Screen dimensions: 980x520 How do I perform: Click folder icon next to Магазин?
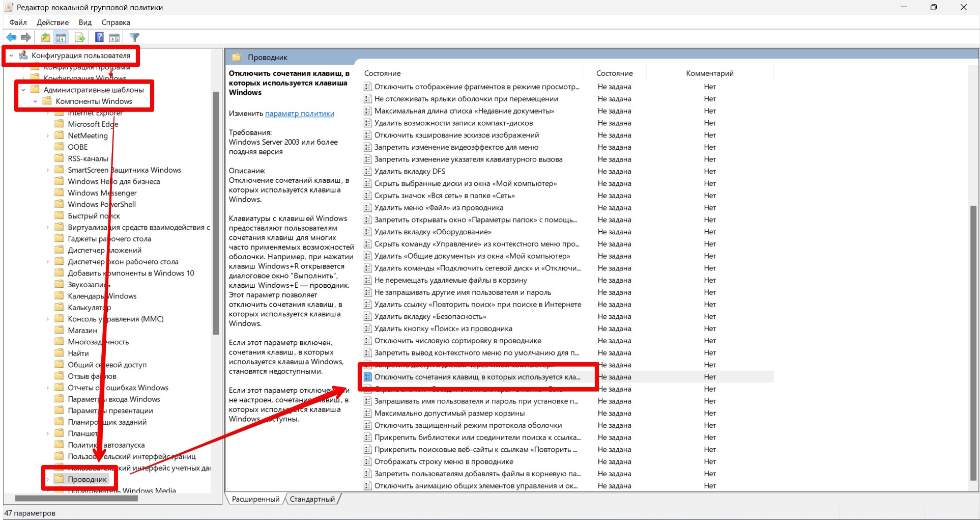click(x=60, y=330)
